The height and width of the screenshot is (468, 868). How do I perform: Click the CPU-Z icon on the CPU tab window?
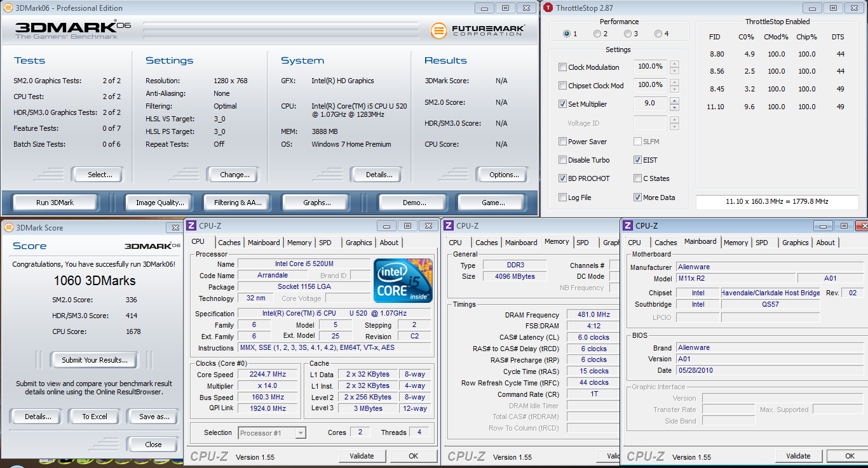(x=191, y=225)
